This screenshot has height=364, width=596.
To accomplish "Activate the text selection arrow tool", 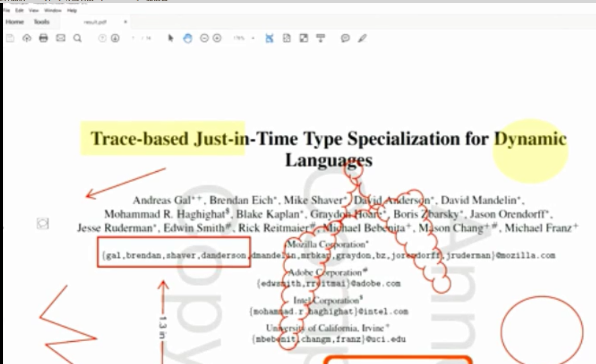I will tap(170, 38).
